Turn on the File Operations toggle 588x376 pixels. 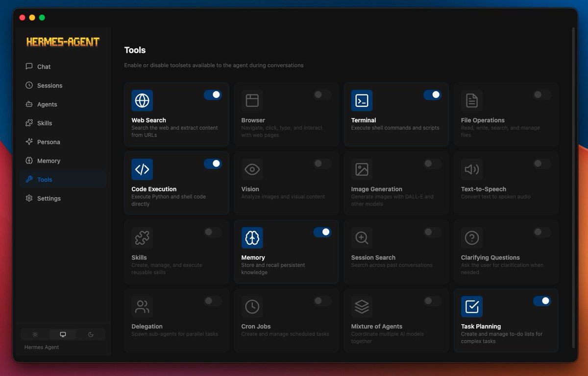tap(542, 95)
